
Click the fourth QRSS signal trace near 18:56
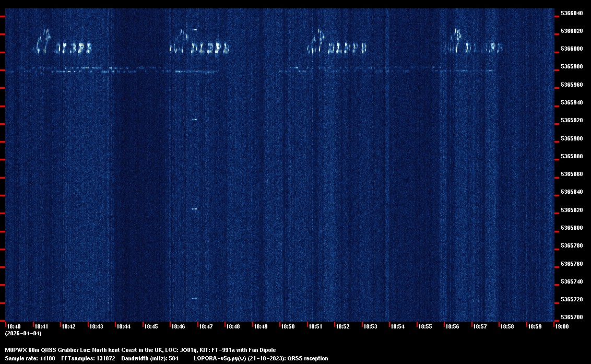pos(474,41)
